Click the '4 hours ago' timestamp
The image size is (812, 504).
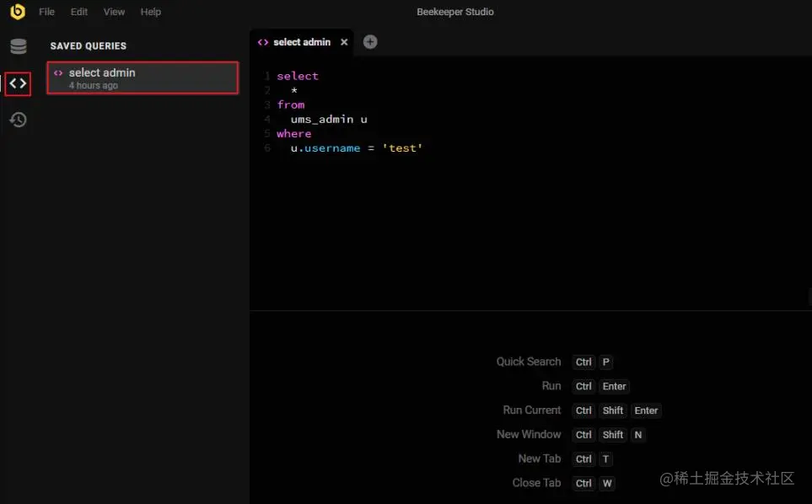(94, 85)
